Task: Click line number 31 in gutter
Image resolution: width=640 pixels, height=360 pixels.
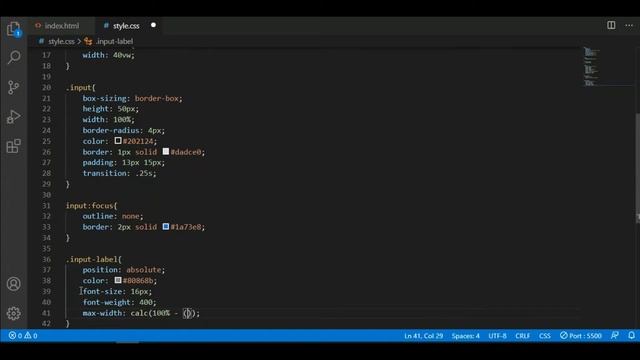Action: tap(46, 206)
